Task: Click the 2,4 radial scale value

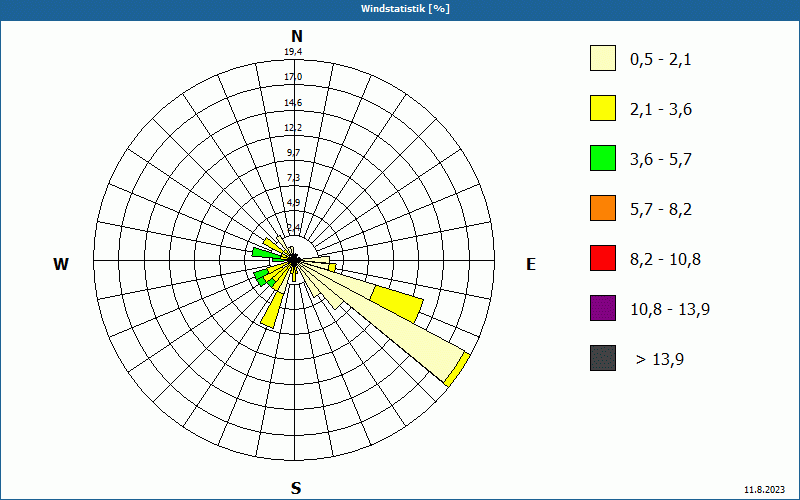Action: (294, 228)
